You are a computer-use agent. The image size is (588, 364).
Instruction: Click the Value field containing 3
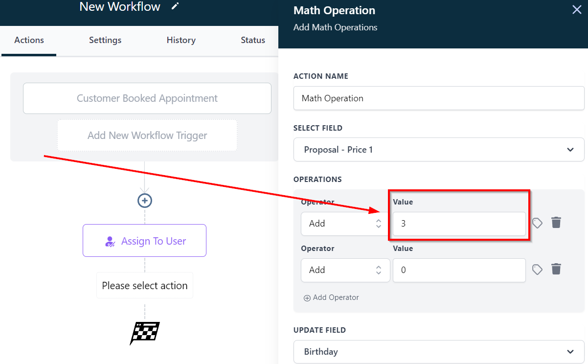coord(459,224)
